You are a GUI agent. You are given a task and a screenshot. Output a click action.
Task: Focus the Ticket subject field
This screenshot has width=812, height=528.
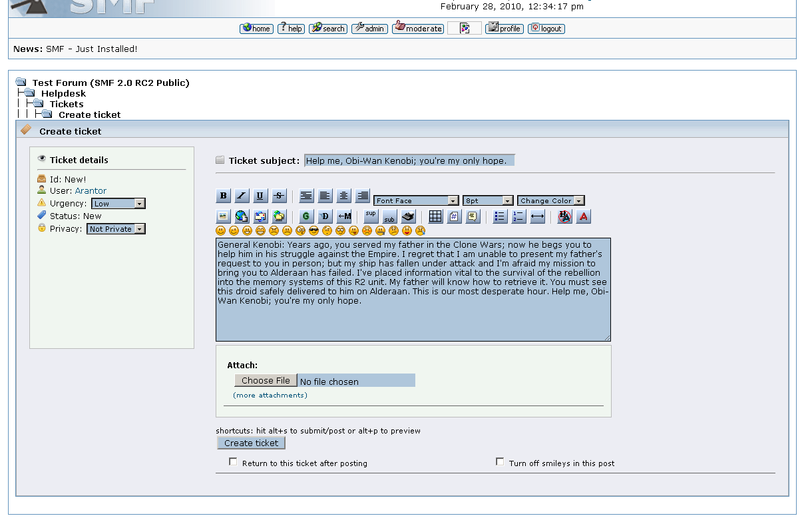click(409, 160)
